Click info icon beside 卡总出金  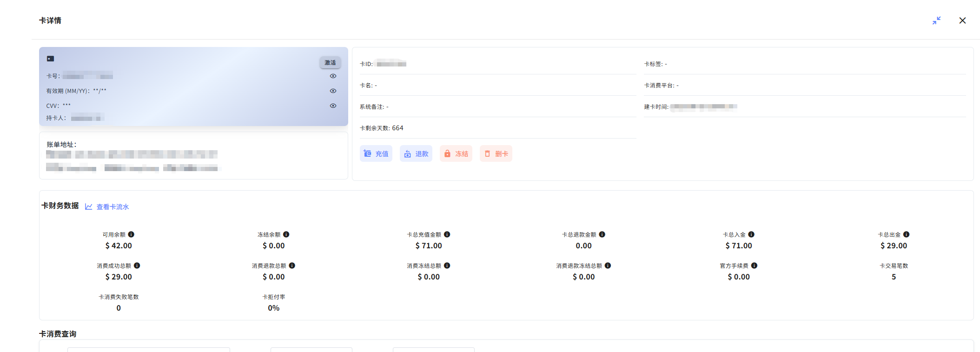pos(907,234)
